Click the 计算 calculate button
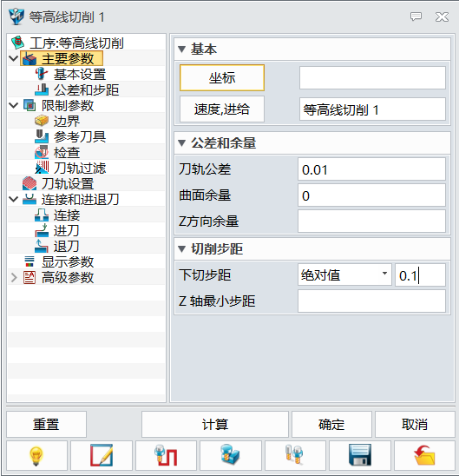This screenshot has width=459, height=476. [x=215, y=424]
